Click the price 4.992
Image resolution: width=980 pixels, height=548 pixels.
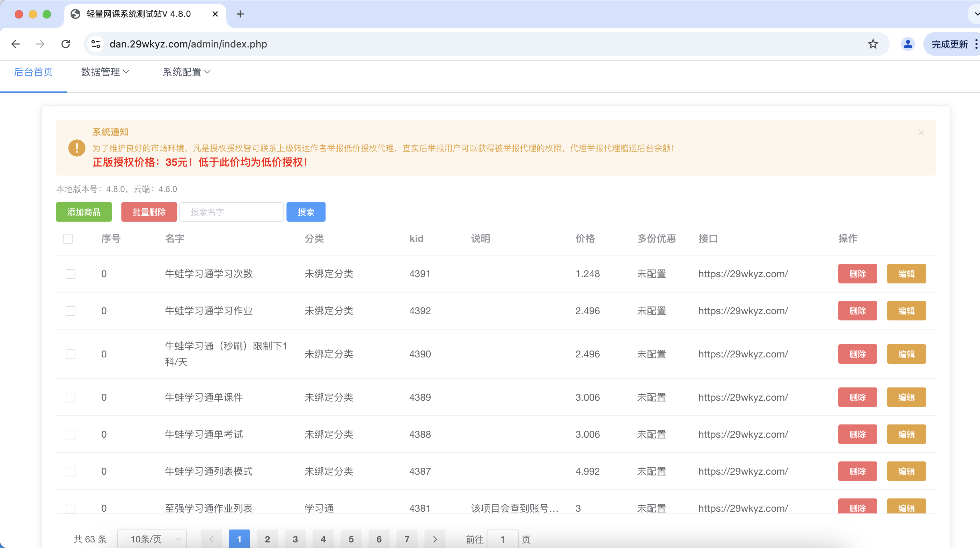(587, 471)
